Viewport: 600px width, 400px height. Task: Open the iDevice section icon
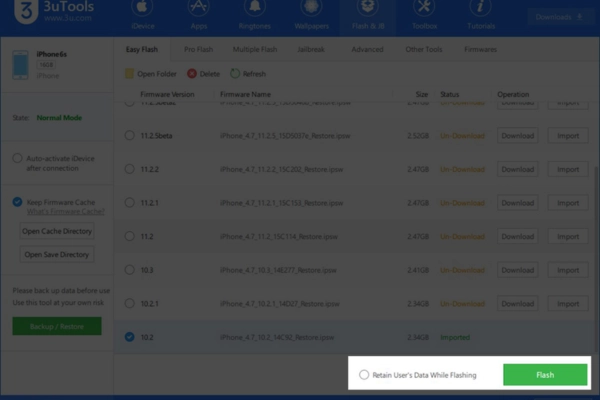(x=143, y=14)
